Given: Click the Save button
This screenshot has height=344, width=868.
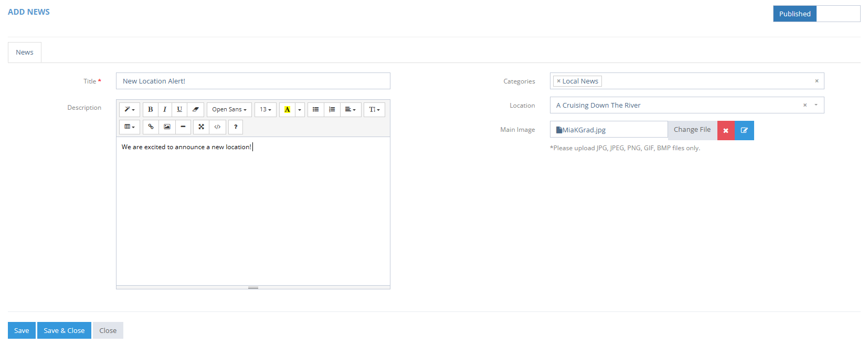Looking at the screenshot, I should (22, 330).
